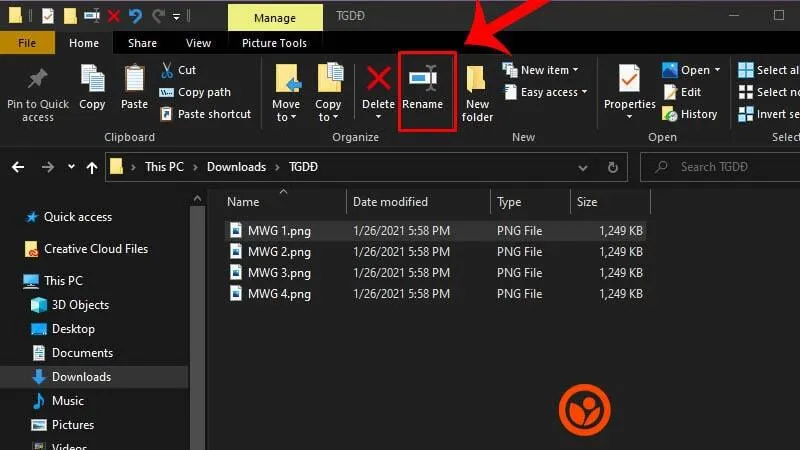
Task: Expand the Delete options arrow
Action: 379,117
